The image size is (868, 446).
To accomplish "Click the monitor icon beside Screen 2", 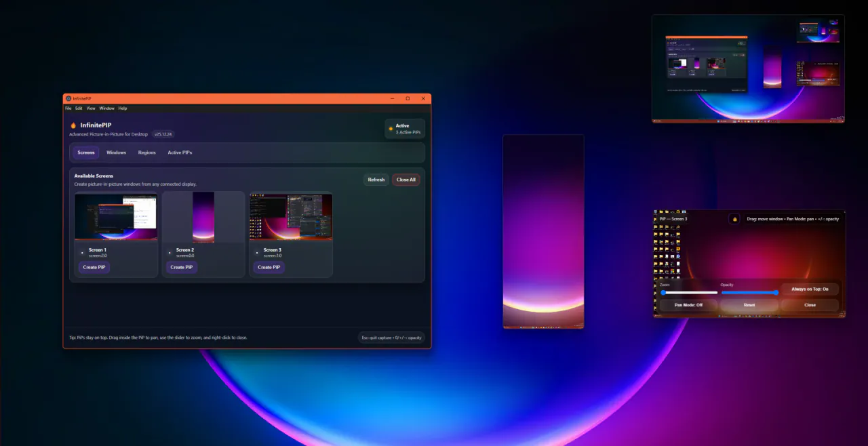I will [170, 253].
